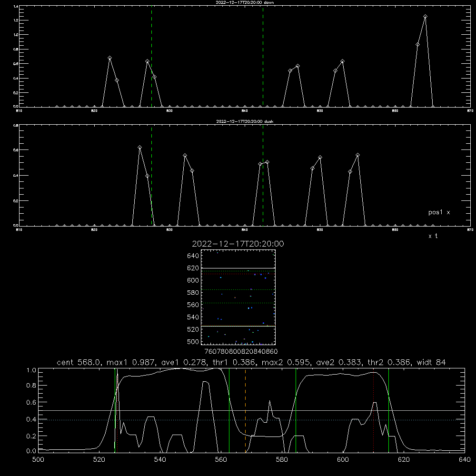Click the '640' label on the bottom plot x-axis

click(x=465, y=459)
